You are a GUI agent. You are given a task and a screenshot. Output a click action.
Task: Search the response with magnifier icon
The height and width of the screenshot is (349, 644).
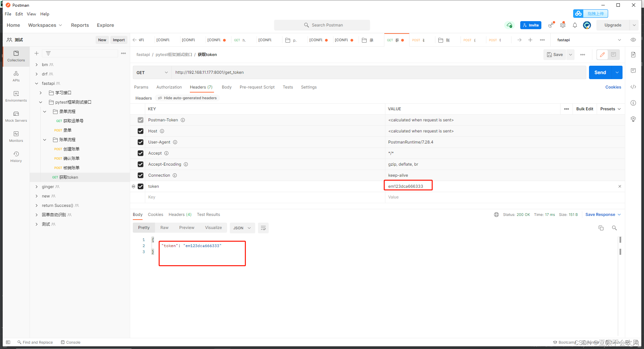[x=614, y=228]
